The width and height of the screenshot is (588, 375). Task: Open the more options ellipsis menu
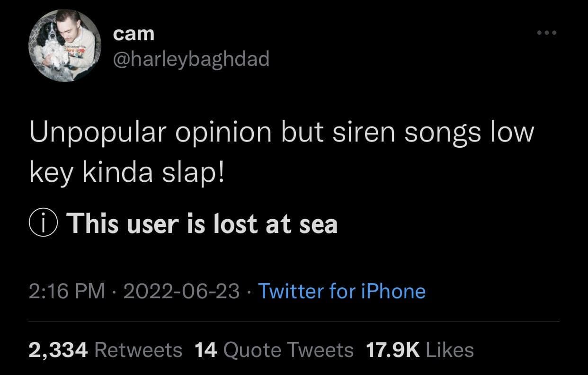548,33
